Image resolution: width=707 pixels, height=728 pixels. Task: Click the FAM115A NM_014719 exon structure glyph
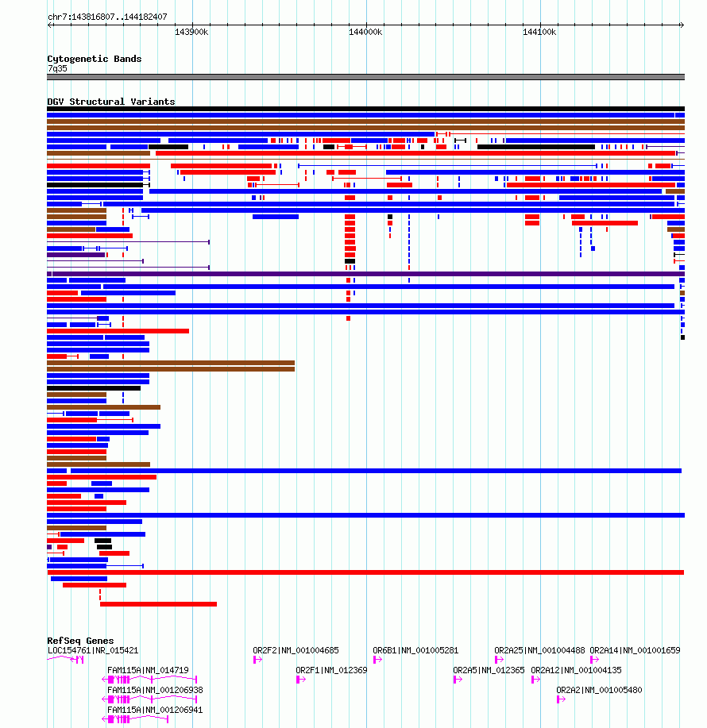[x=149, y=680]
